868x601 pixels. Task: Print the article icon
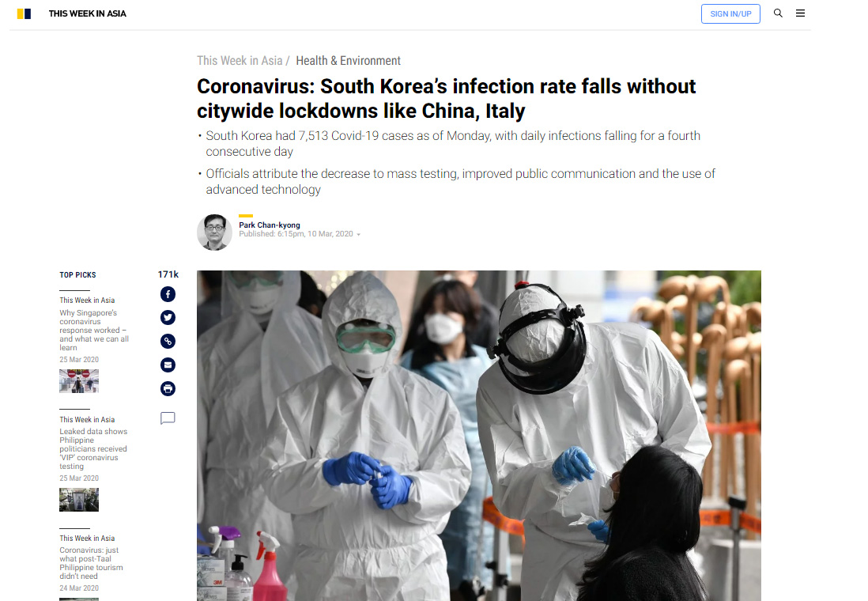coord(168,389)
